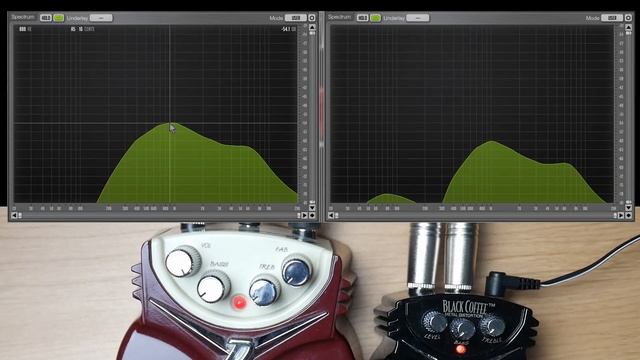The image size is (640, 360).
Task: Click settings circle icon in right Spectrum panel
Action: 629,18
